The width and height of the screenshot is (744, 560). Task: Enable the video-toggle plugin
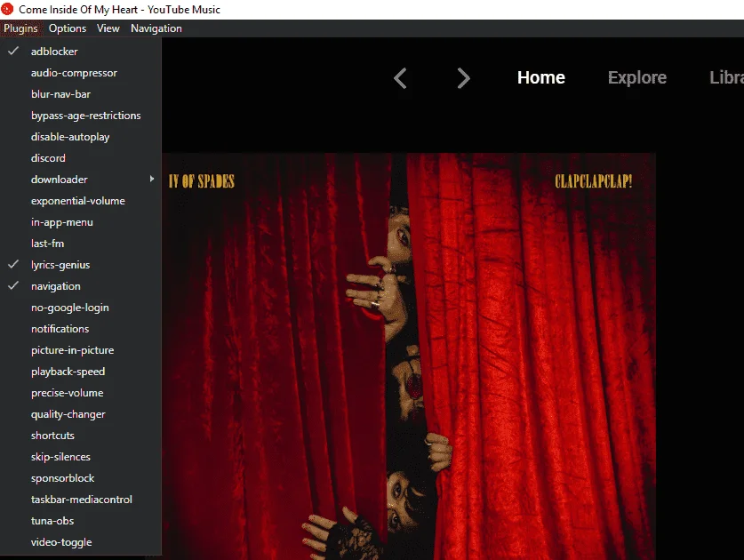(81, 542)
